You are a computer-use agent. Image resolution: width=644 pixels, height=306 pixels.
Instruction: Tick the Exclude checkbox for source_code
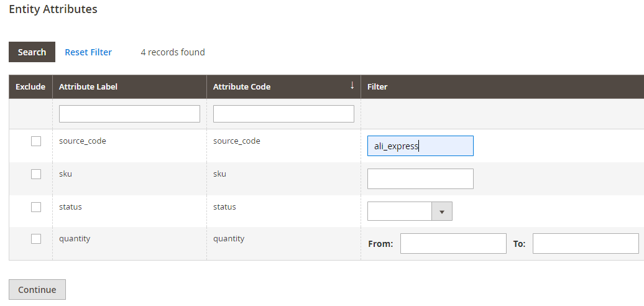pos(36,141)
